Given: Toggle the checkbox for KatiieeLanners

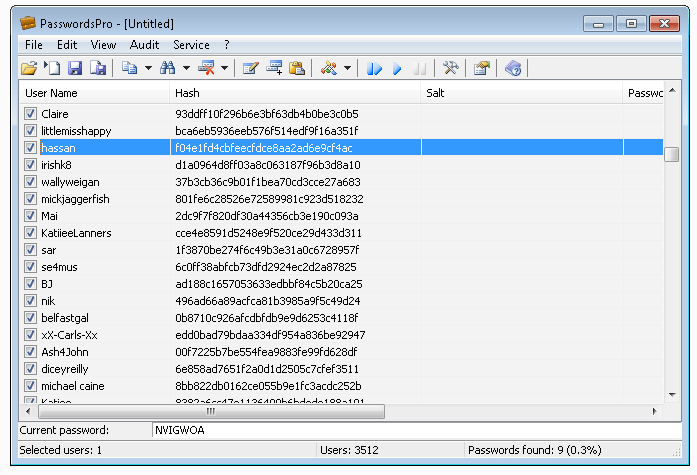Looking at the screenshot, I should click(30, 233).
